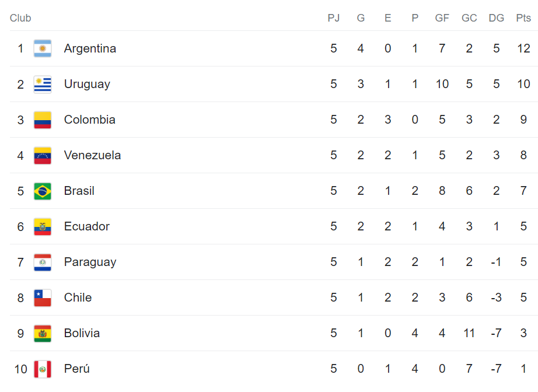Open the Uruguay team name

[87, 84]
